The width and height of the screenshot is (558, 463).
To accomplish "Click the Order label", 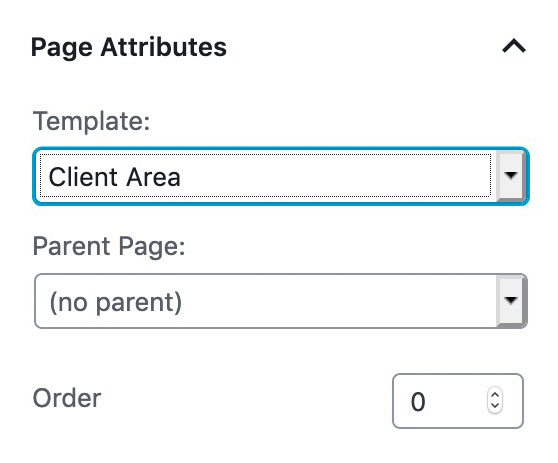I will coord(67,398).
